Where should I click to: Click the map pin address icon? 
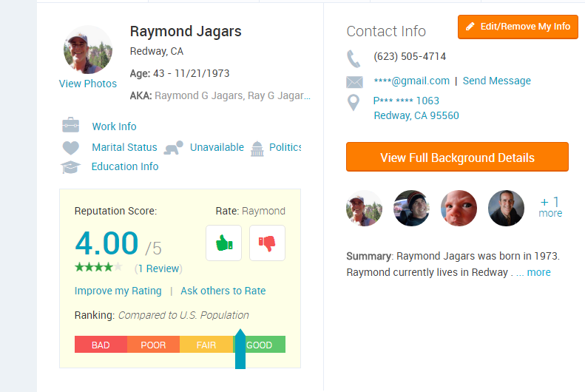pos(354,102)
